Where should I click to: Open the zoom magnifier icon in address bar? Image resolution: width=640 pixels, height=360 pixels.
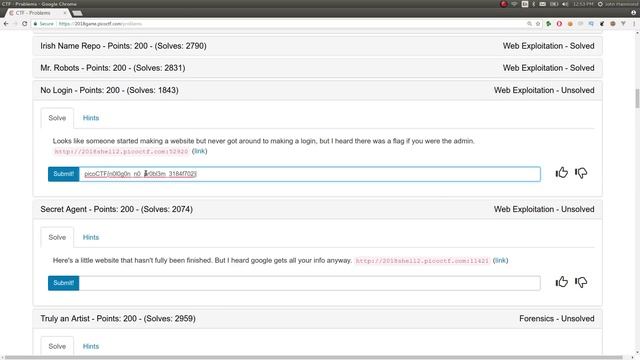[529, 24]
